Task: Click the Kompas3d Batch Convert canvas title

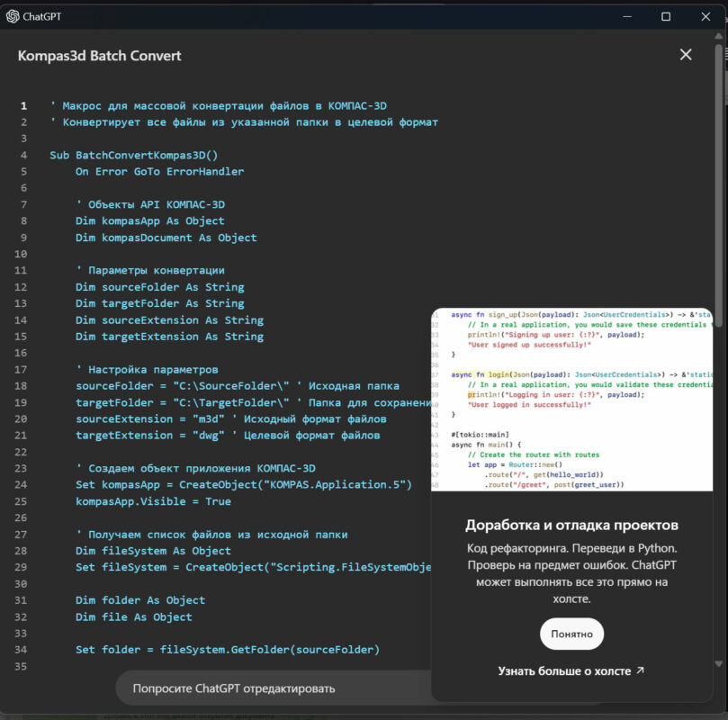Action: [99, 56]
